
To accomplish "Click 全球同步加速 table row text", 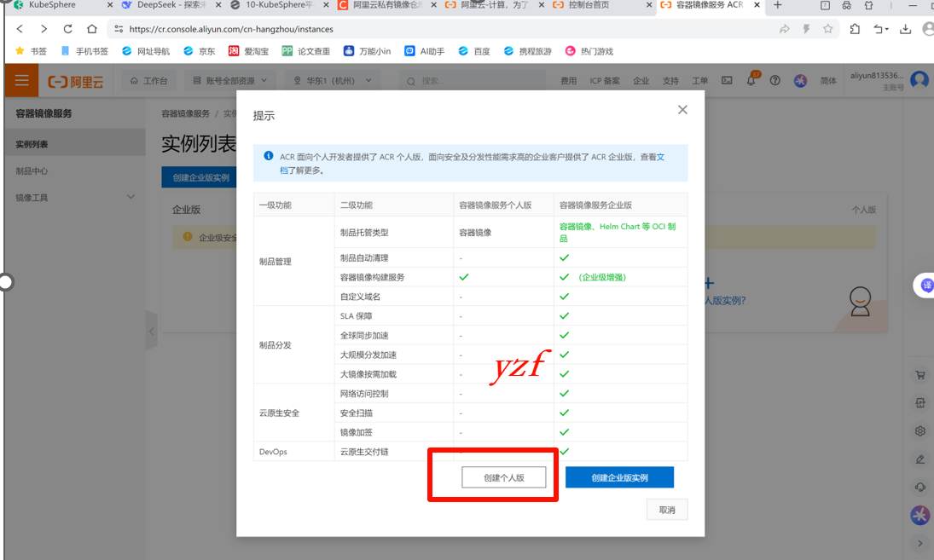I will (364, 335).
